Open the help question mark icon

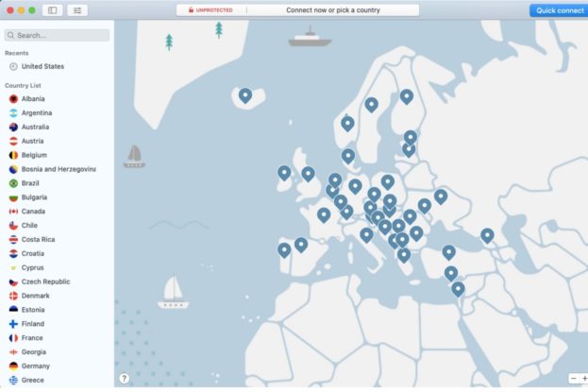(125, 379)
